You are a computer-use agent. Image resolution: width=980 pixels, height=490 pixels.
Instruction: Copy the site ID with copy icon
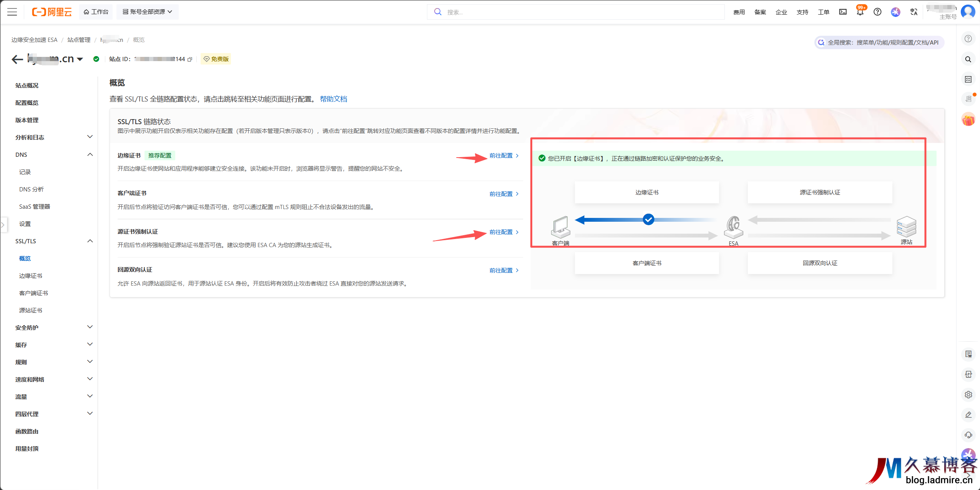click(190, 59)
